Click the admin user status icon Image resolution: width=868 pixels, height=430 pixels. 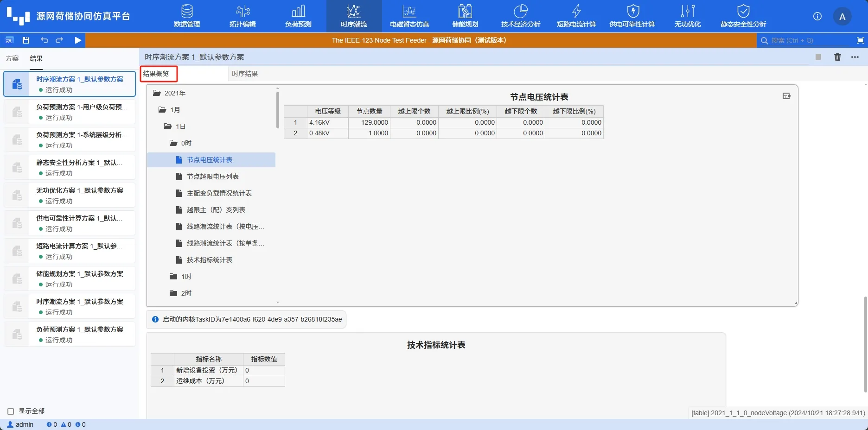pyautogui.click(x=10, y=424)
